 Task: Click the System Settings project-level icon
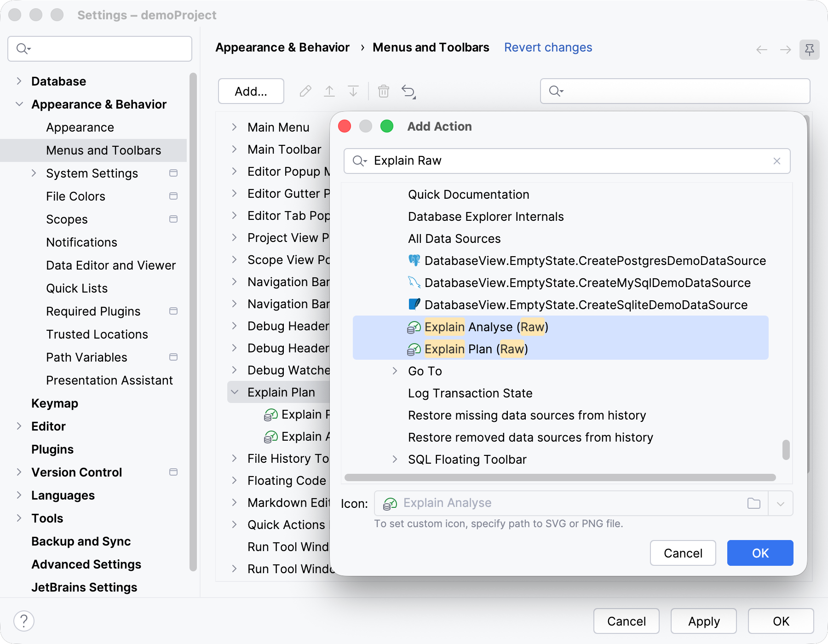[173, 173]
